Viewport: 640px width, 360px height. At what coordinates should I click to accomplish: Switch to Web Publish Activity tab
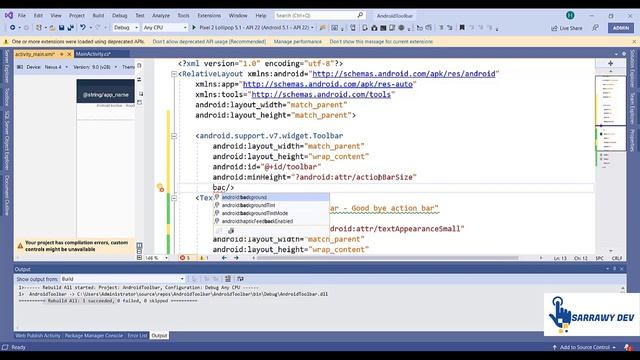38,336
